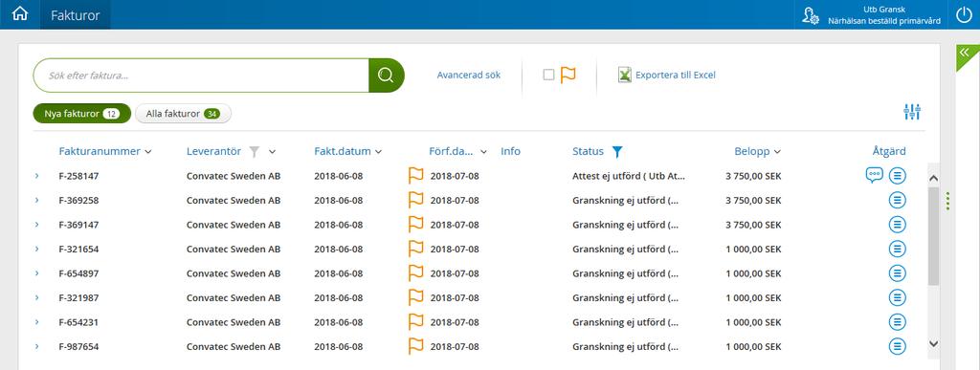Click the flag on row F-258147
Screen dimensions: 980x370
tap(415, 175)
